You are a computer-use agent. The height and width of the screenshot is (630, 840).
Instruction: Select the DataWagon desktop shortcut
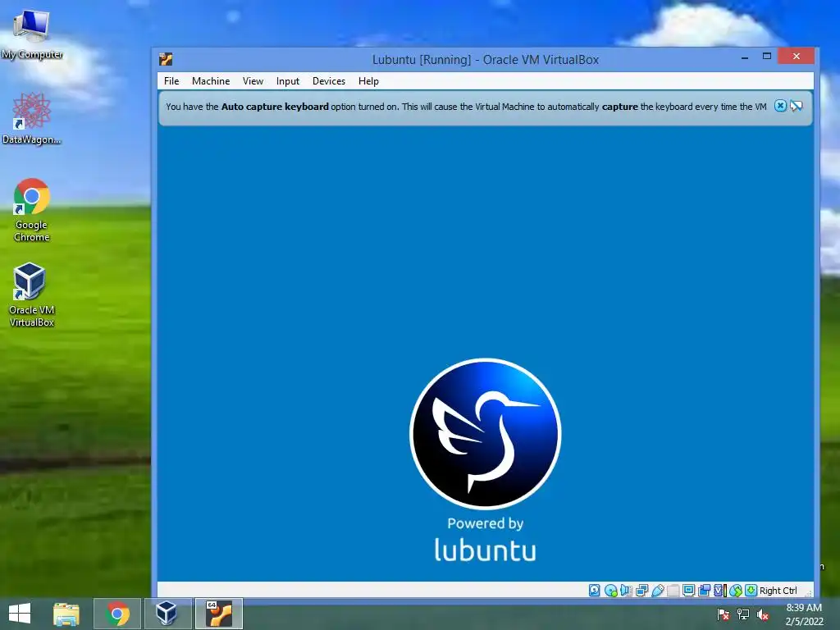tap(32, 118)
